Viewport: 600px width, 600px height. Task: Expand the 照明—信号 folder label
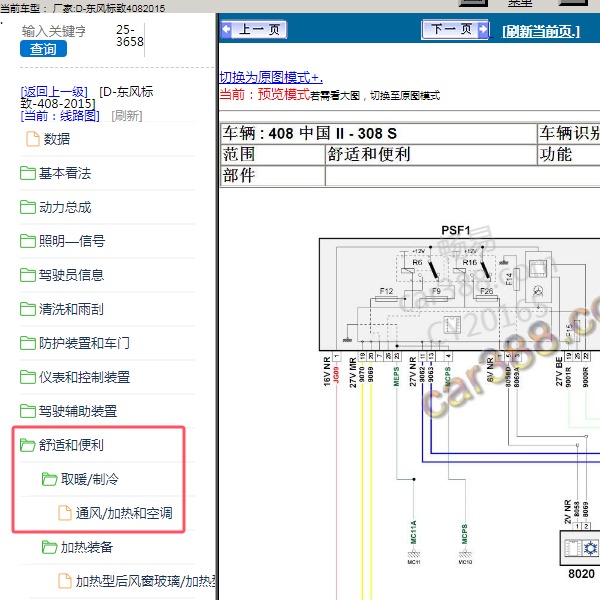point(72,241)
